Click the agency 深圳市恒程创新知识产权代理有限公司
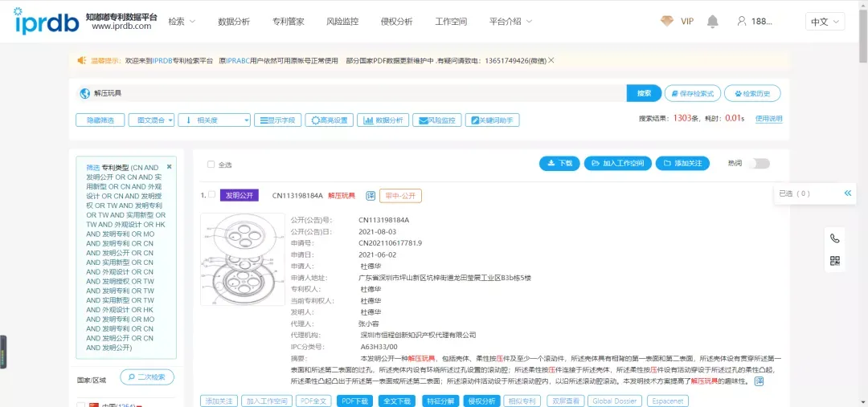The height and width of the screenshot is (407, 868). [418, 335]
